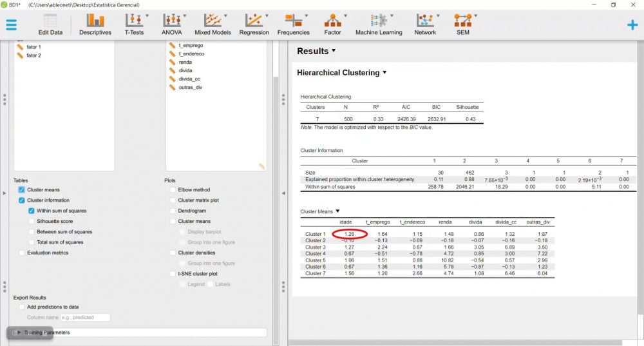The height and width of the screenshot is (346, 644).
Task: Enable Between sum of squares checkbox
Action: (31, 232)
